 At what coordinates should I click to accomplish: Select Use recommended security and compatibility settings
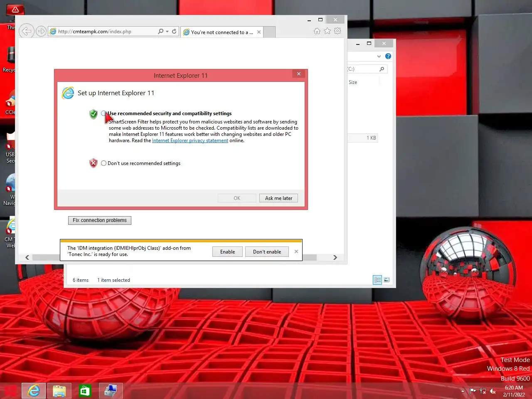point(103,113)
